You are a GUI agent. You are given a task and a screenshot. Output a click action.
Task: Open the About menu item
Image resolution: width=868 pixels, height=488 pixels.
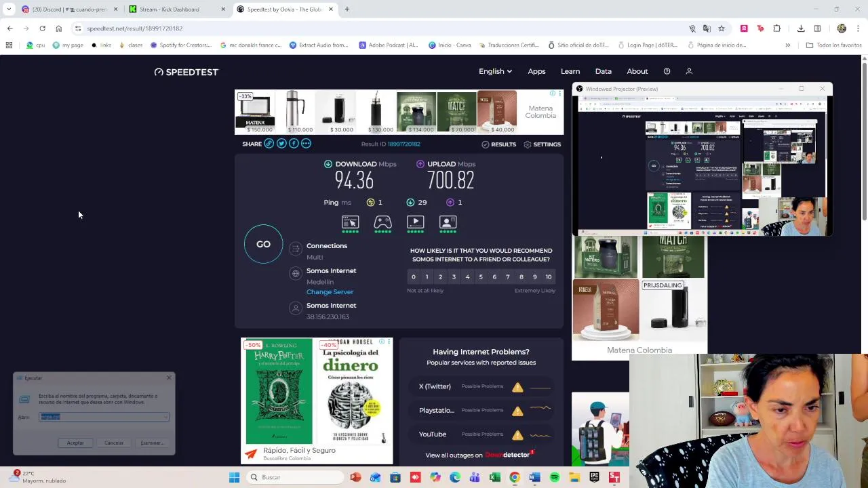click(637, 71)
